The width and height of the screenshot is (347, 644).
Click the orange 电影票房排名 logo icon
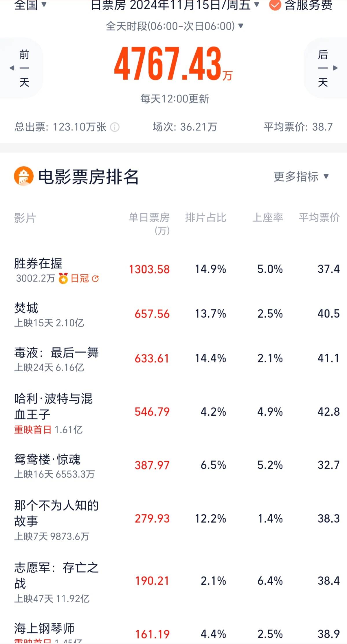(x=23, y=176)
